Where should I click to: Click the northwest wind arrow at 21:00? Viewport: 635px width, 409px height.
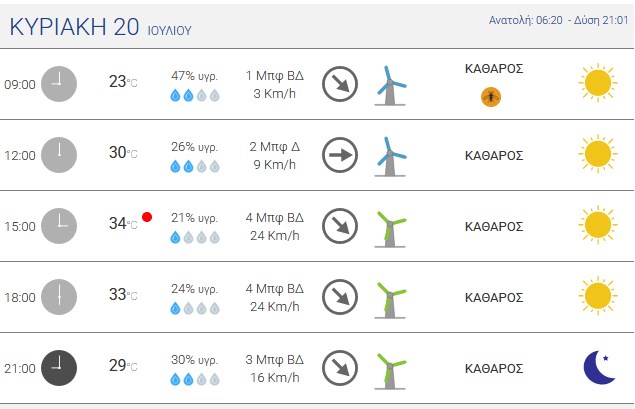340,368
